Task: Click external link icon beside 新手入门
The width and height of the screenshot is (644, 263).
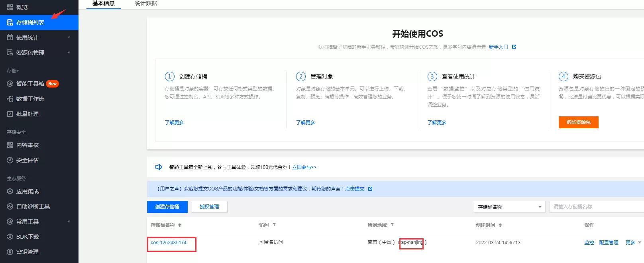Action: coord(514,47)
